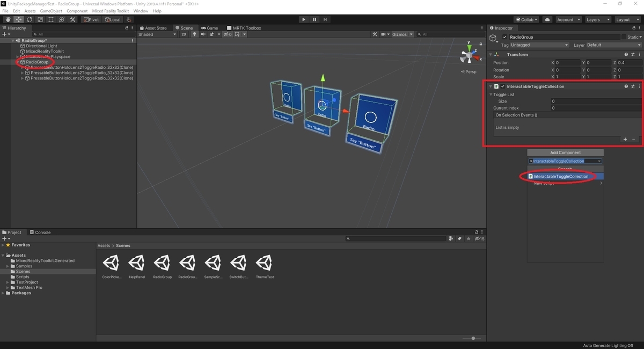Toggle the Static checkbox in Inspector
The image size is (644, 349).
(624, 37)
